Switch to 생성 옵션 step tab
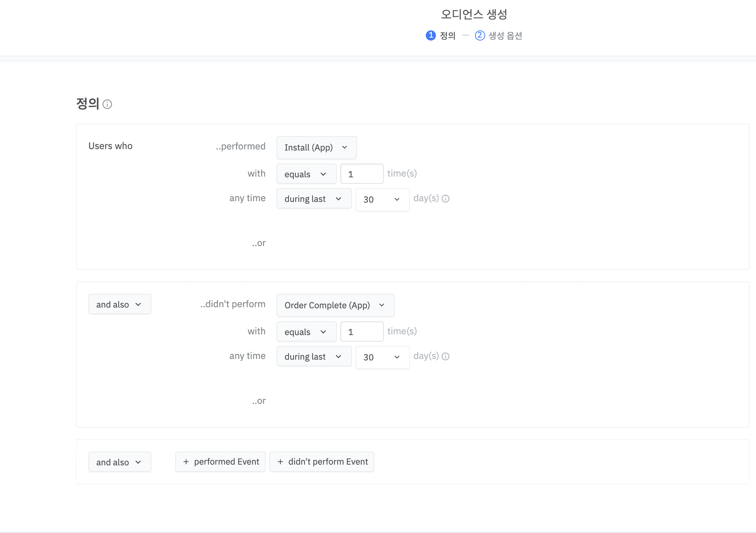This screenshot has width=756, height=533. (x=505, y=35)
